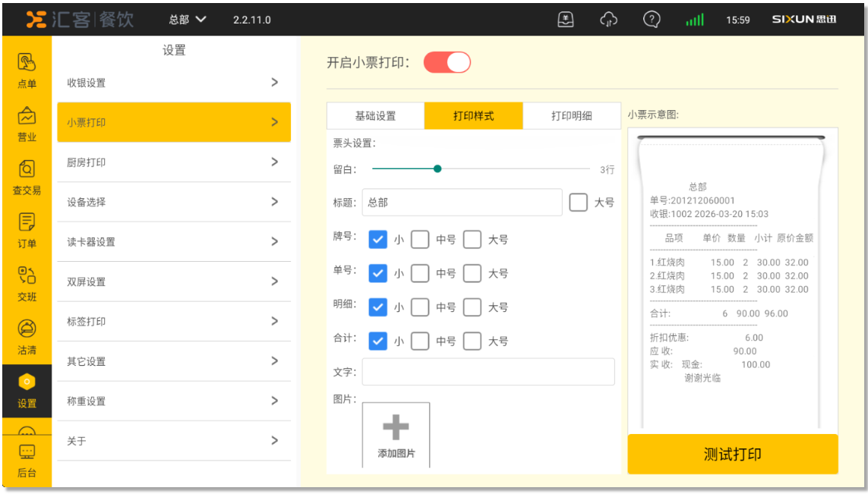Select 大号 checkbox for 合计
This screenshot has height=494, width=868.
[x=472, y=341]
